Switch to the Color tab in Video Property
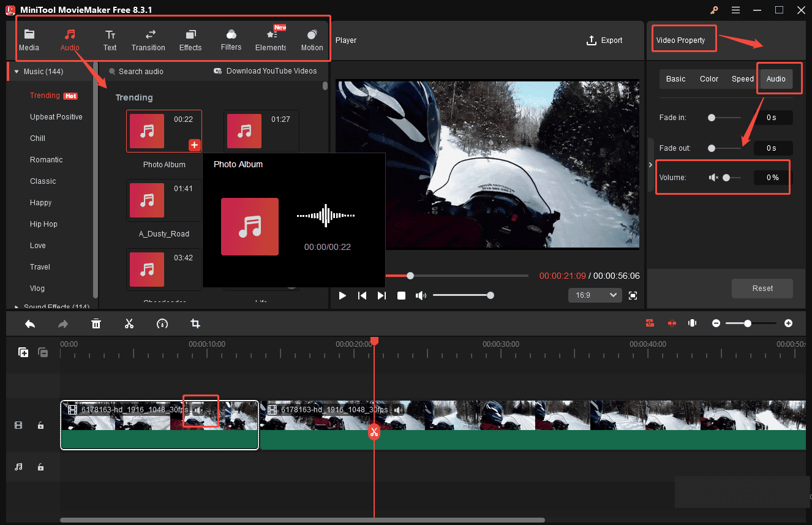812x525 pixels. pos(709,78)
